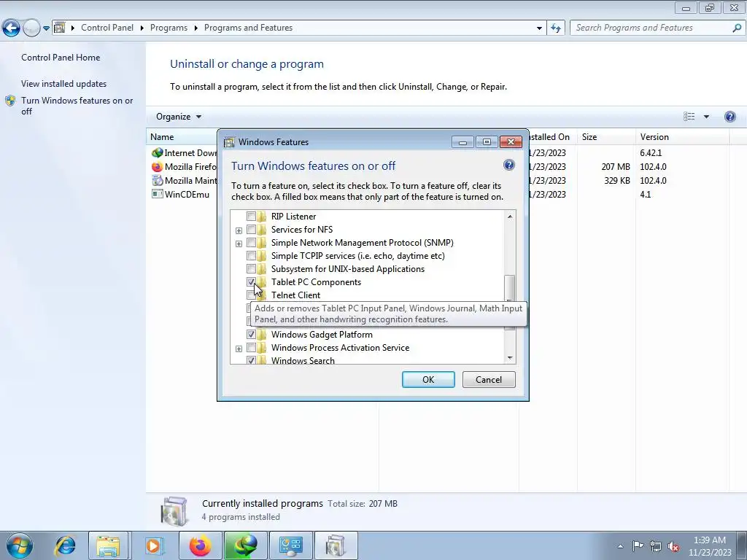
Task: Open the Organize menu
Action: 179,117
